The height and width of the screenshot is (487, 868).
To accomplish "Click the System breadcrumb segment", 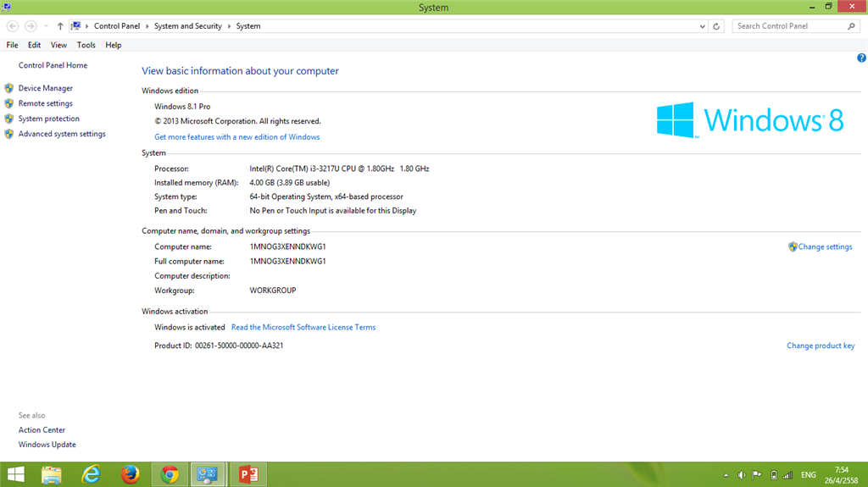I will click(248, 26).
